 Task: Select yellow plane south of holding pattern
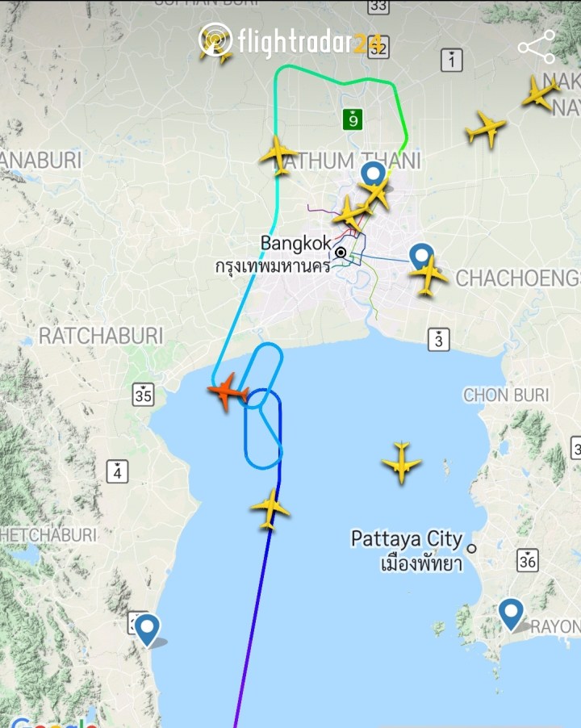click(x=270, y=509)
